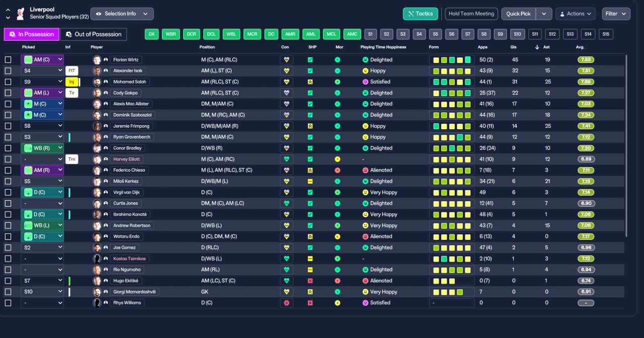Click Curtis Jones' green condition heart

click(287, 203)
